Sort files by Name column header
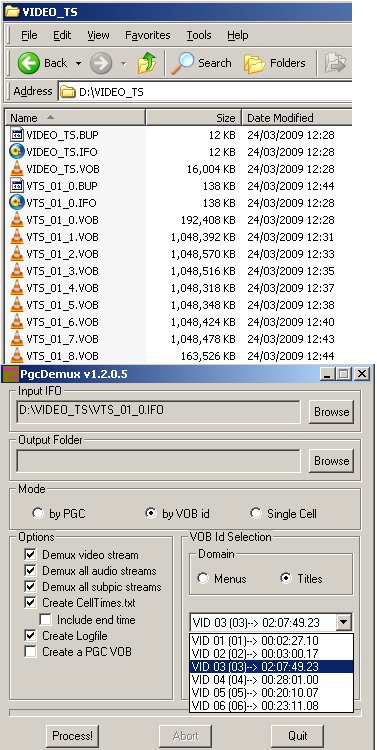This screenshot has width=377, height=750. pyautogui.click(x=75, y=118)
